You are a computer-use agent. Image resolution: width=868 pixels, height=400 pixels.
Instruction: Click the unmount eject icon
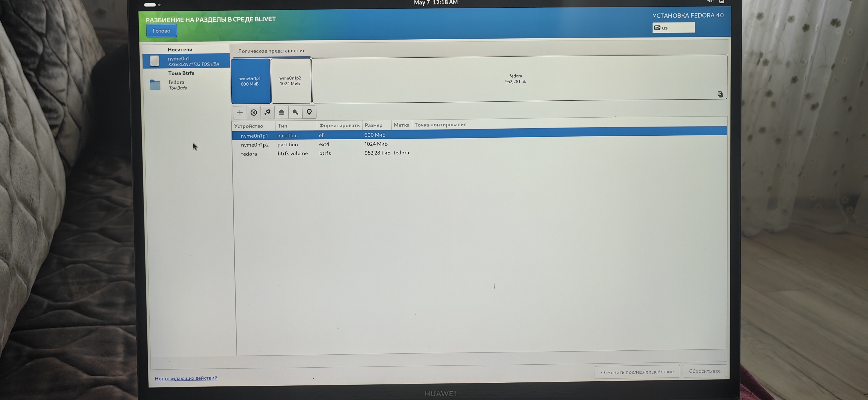tap(281, 112)
